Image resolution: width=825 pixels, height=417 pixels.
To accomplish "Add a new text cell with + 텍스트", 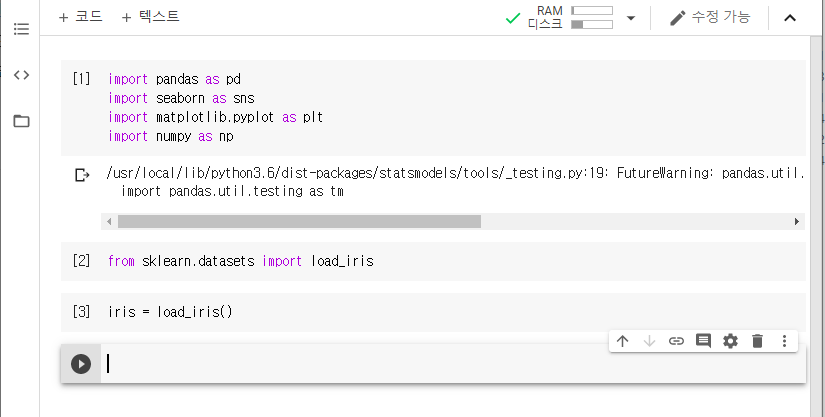I will click(150, 17).
